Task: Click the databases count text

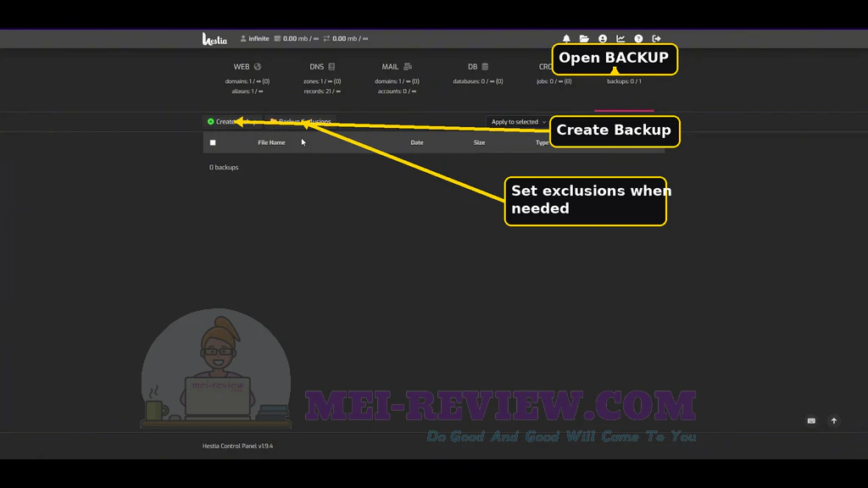Action: [478, 81]
